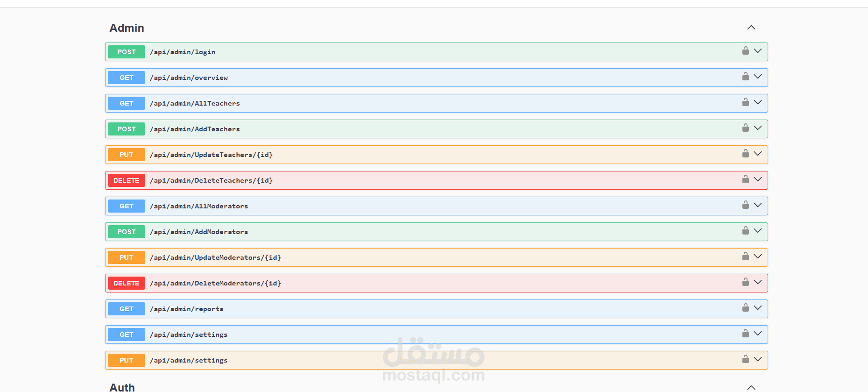Select the /api/admin/UpdateModerators/{id} path
868x392 pixels.
(x=215, y=257)
